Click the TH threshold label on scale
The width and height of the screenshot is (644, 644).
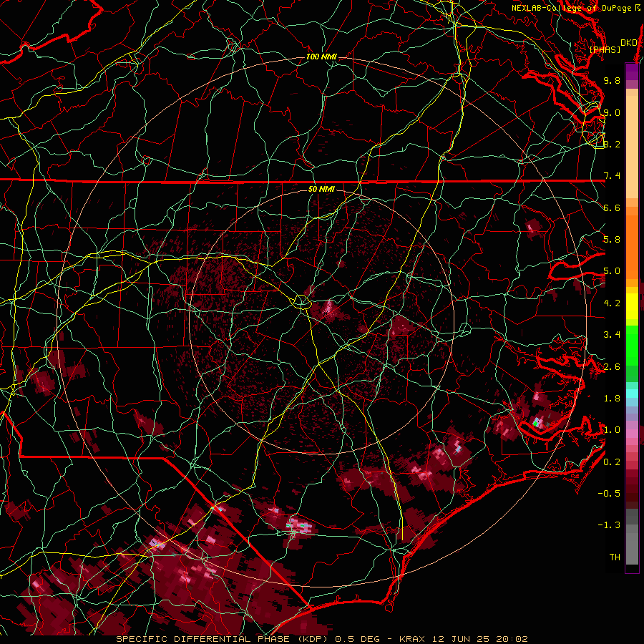coord(615,557)
